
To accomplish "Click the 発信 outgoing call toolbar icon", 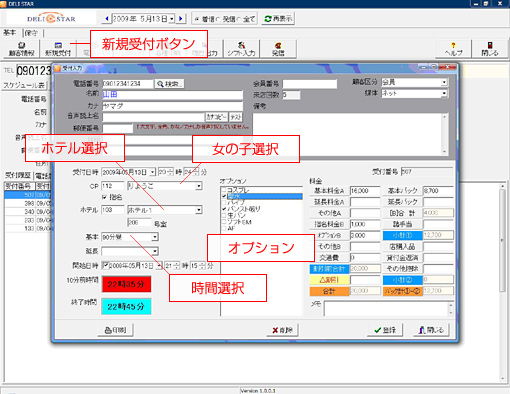I will coord(278,49).
